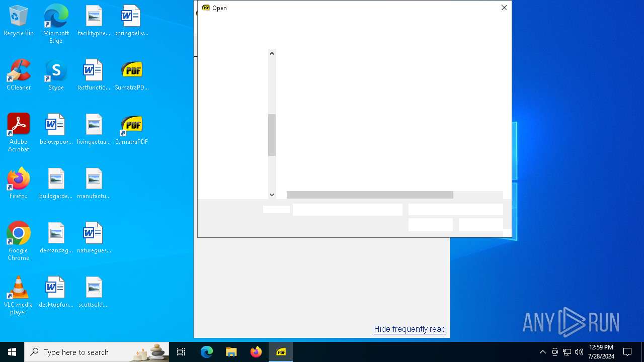Close the Open dialog
Screen dimensions: 644x362
[504, 8]
